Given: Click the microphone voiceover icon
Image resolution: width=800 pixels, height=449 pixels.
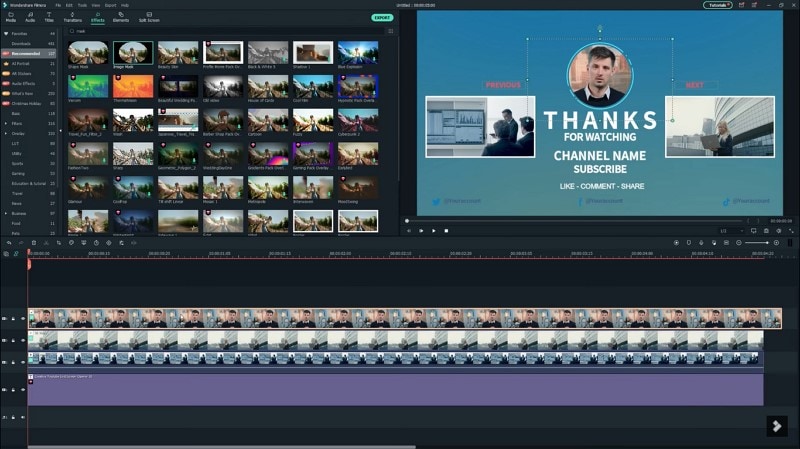Looking at the screenshot, I should click(x=701, y=243).
